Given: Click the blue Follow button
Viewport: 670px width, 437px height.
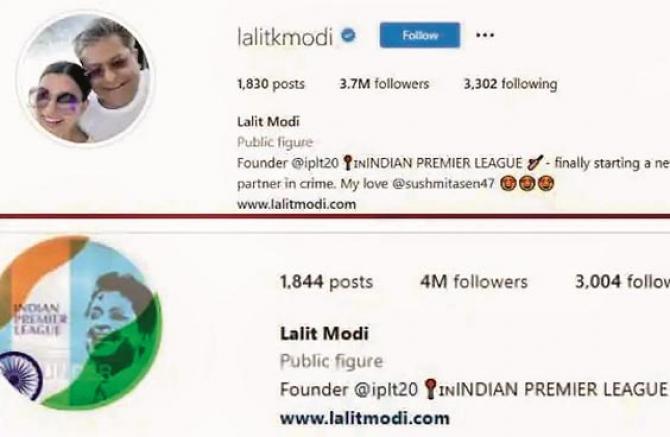Looking at the screenshot, I should pos(420,35).
